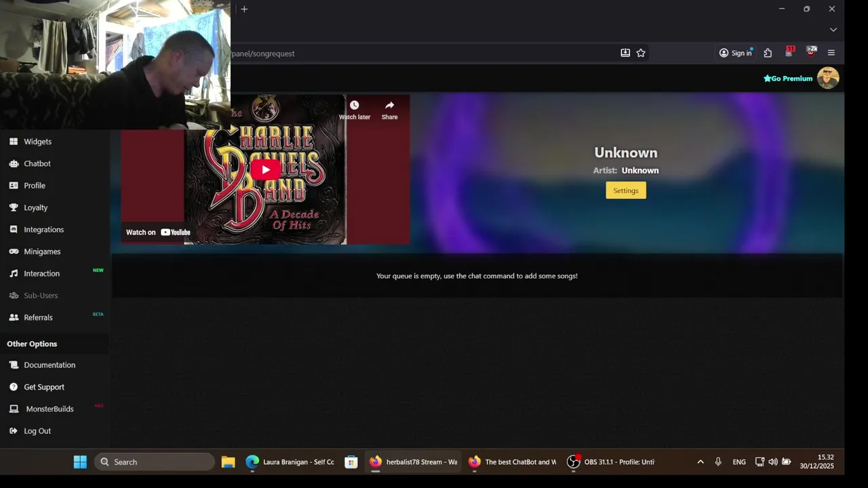Open the clock and date panel
The image size is (868, 488).
coord(816,462)
